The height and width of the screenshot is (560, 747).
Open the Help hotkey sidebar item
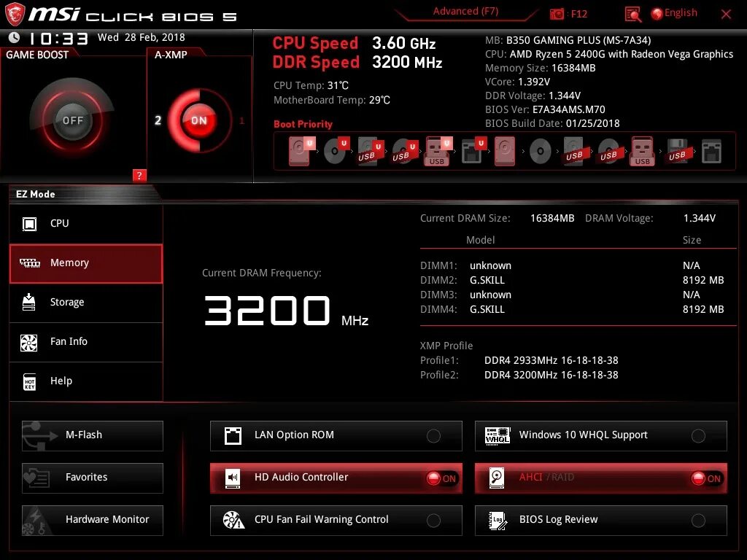(x=86, y=381)
